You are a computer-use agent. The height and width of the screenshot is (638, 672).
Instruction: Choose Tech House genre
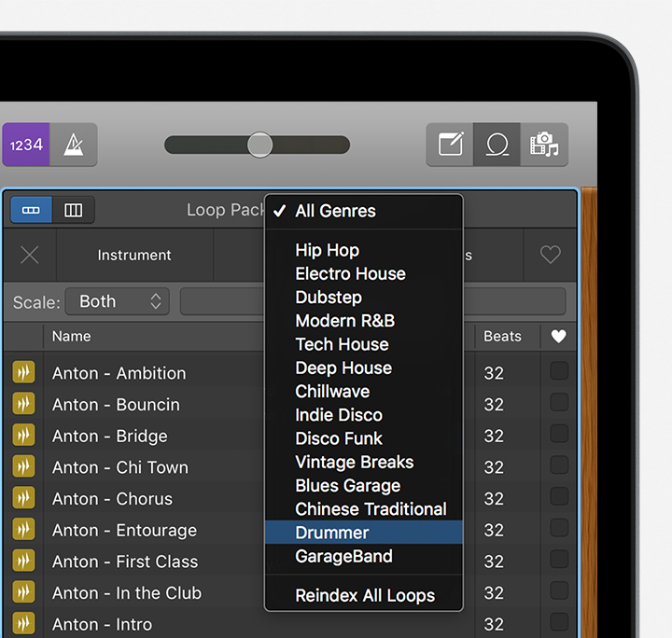coord(364,344)
